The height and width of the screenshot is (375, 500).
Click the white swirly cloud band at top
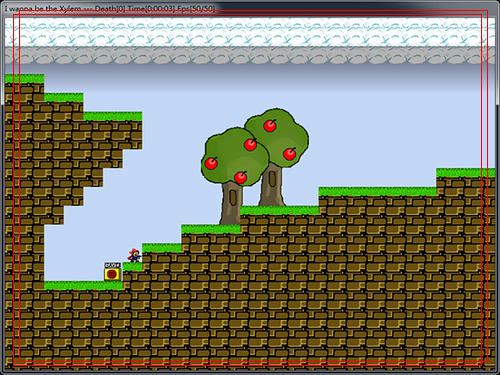click(250, 32)
